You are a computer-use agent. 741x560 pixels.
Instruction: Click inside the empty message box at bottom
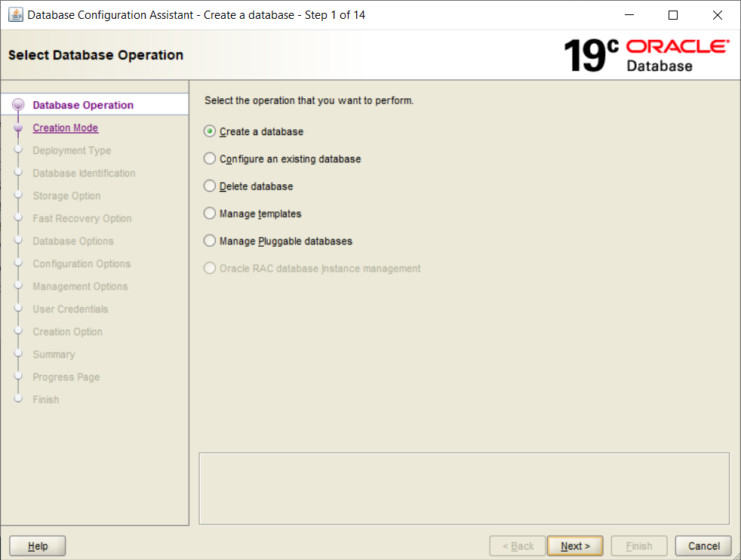click(465, 489)
